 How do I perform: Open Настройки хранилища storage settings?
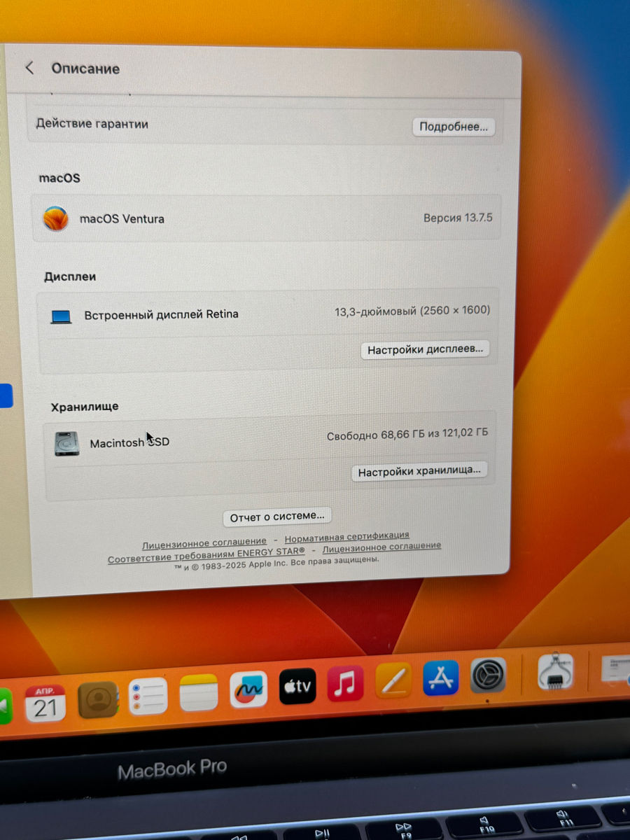point(419,472)
